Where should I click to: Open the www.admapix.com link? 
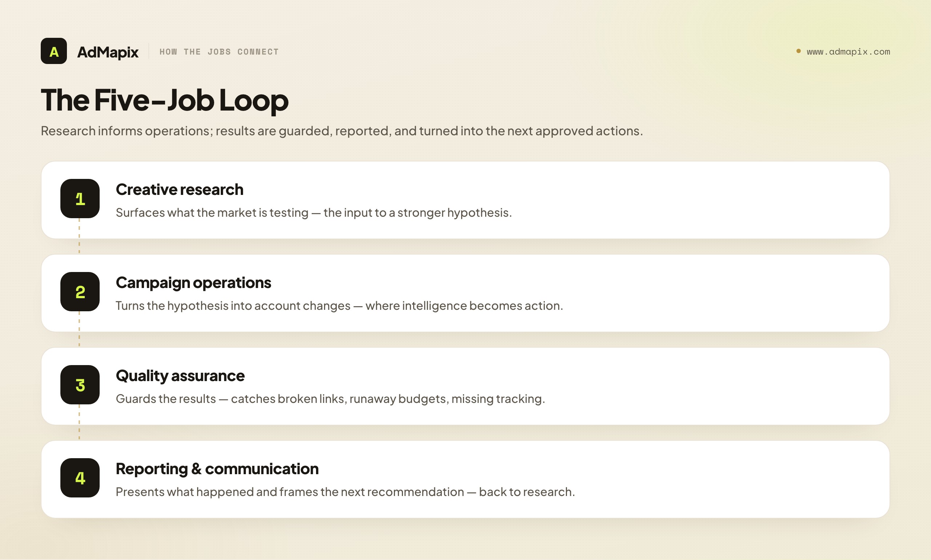click(x=848, y=52)
